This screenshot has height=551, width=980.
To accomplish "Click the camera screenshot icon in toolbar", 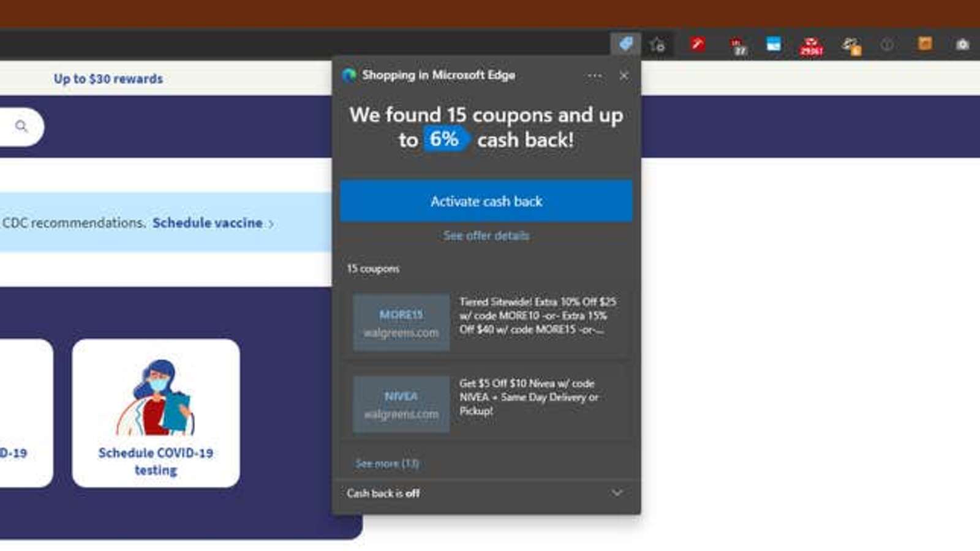I will click(x=962, y=45).
